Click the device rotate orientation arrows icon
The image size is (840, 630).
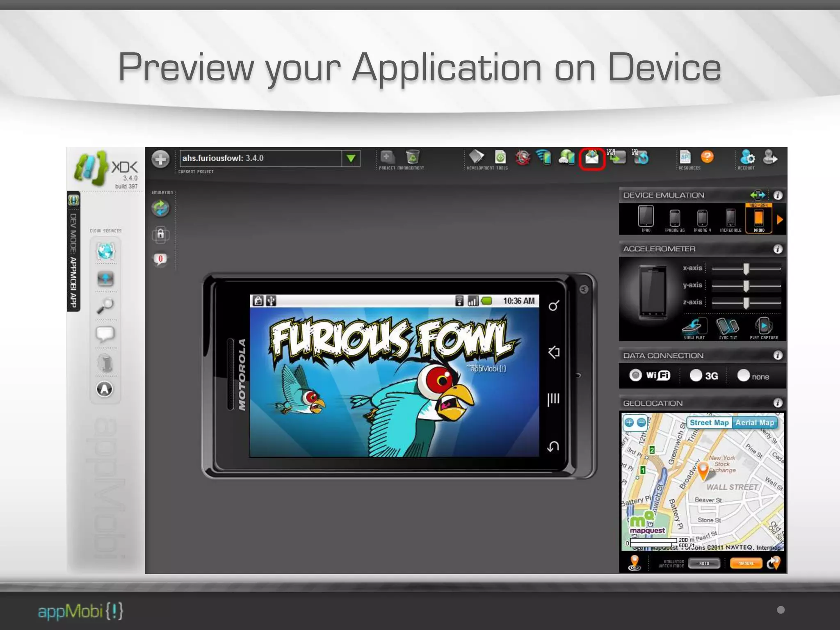tap(758, 195)
